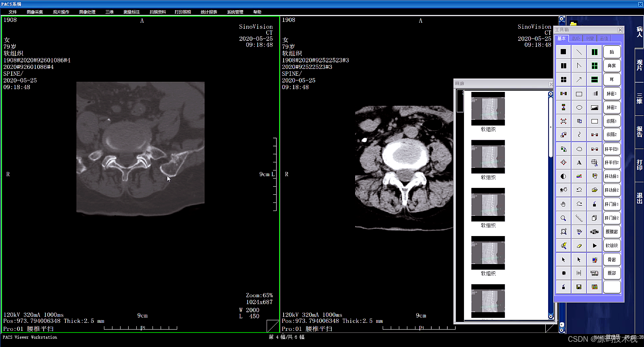
Task: Click the rotate clockwise icon
Action: [x=579, y=204]
